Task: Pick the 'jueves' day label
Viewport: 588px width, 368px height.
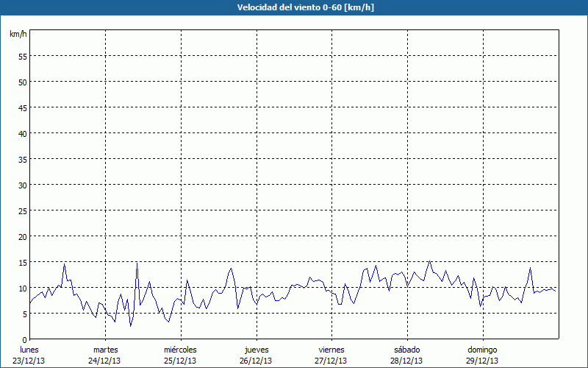Action: tap(256, 350)
